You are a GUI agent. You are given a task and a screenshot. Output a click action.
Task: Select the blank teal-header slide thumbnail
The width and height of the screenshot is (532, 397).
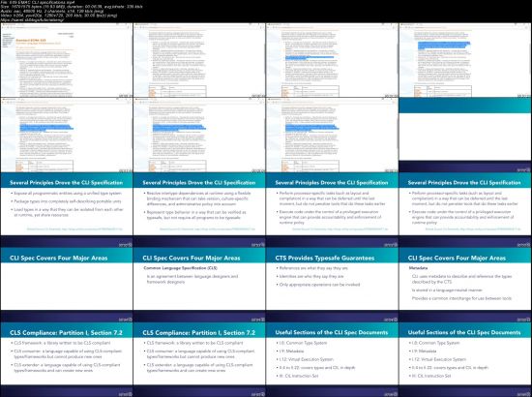click(x=465, y=136)
